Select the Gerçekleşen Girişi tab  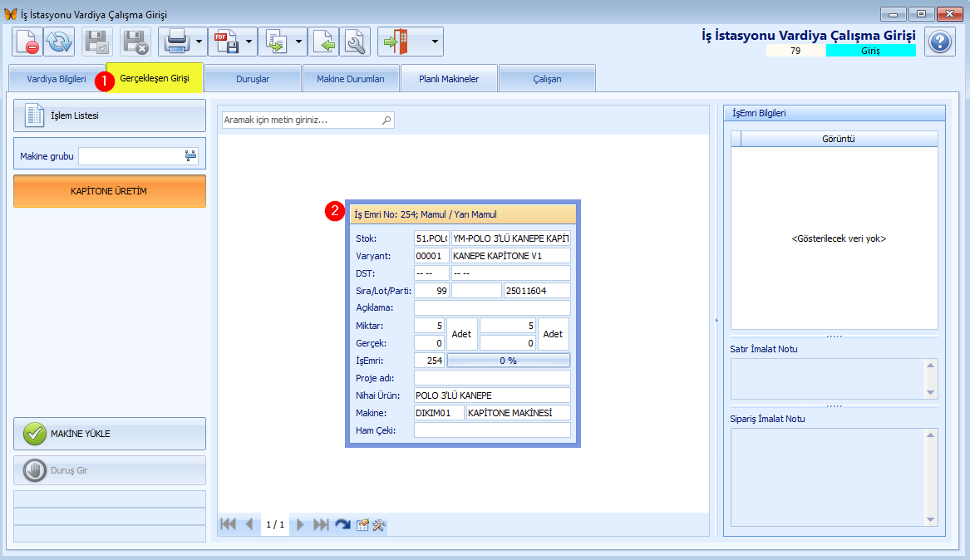point(155,78)
